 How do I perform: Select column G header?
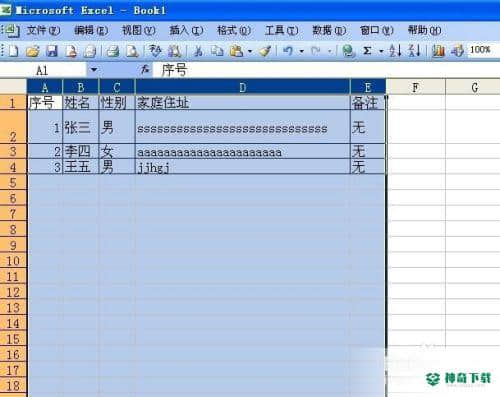tap(473, 88)
